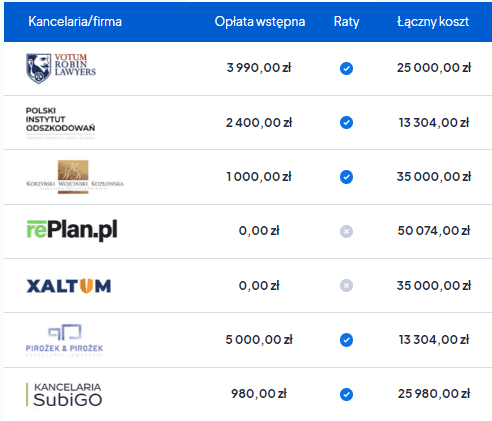Open the Kancelaria SubiGO logo
Image resolution: width=492 pixels, height=421 pixels.
tap(64, 395)
